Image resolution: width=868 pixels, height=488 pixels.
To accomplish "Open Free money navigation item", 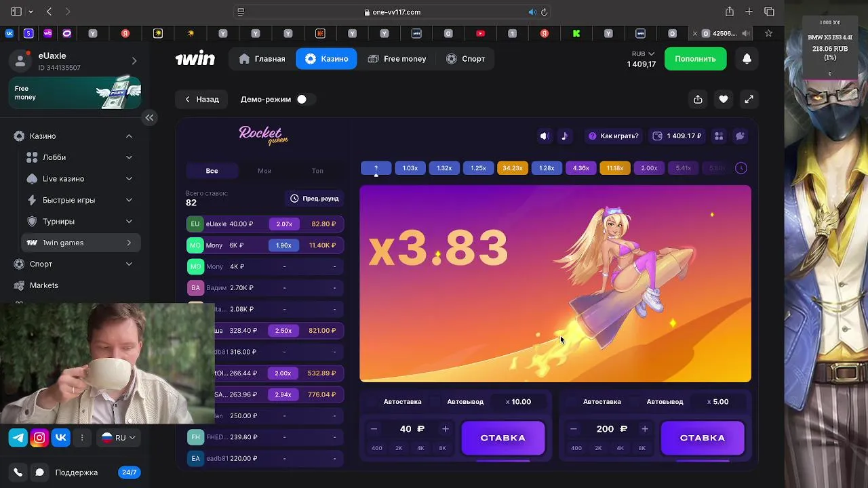I will click(x=397, y=59).
